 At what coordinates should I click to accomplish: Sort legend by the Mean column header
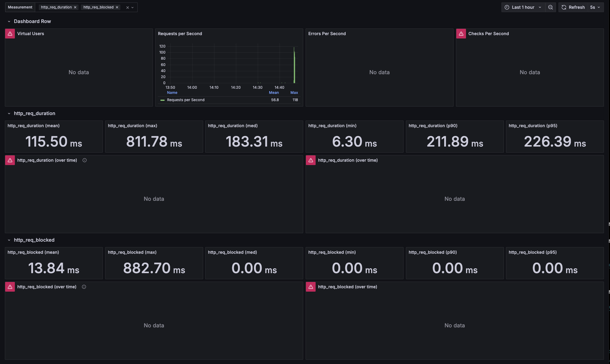tap(274, 93)
